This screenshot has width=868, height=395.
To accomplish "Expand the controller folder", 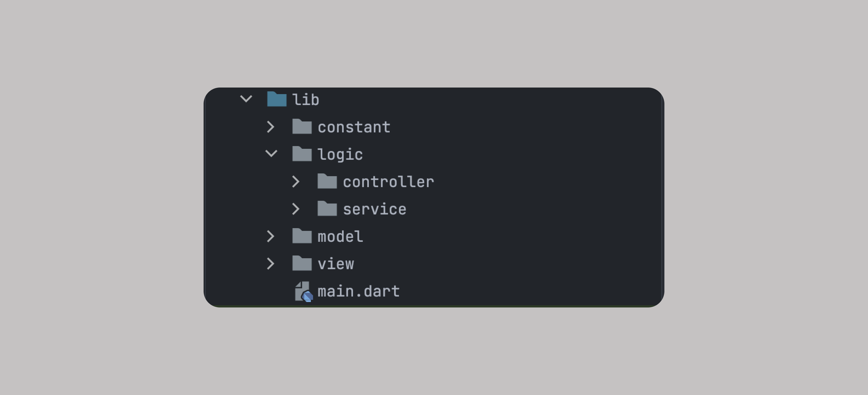I will point(296,182).
